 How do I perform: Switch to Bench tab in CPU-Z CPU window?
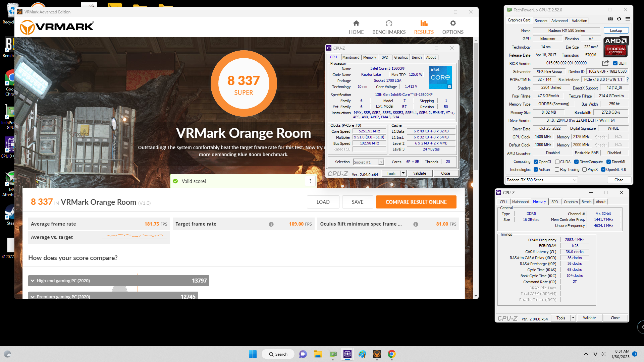417,57
